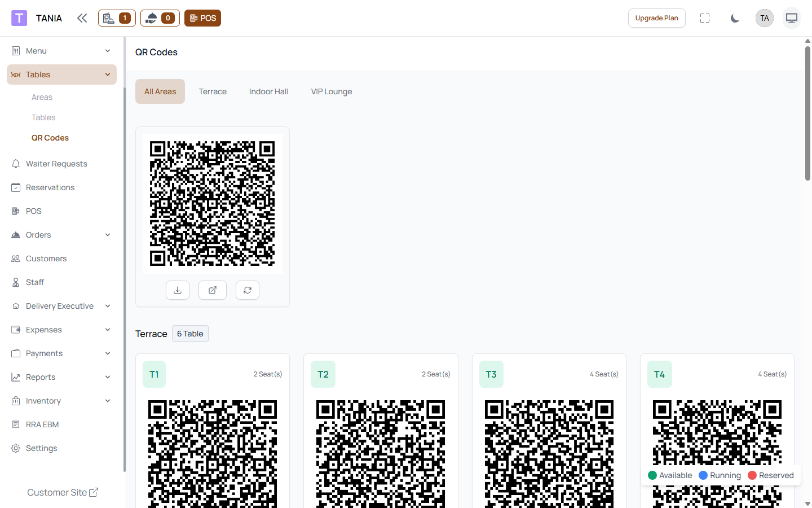
Task: Toggle dark mode moon icon
Action: 735,18
